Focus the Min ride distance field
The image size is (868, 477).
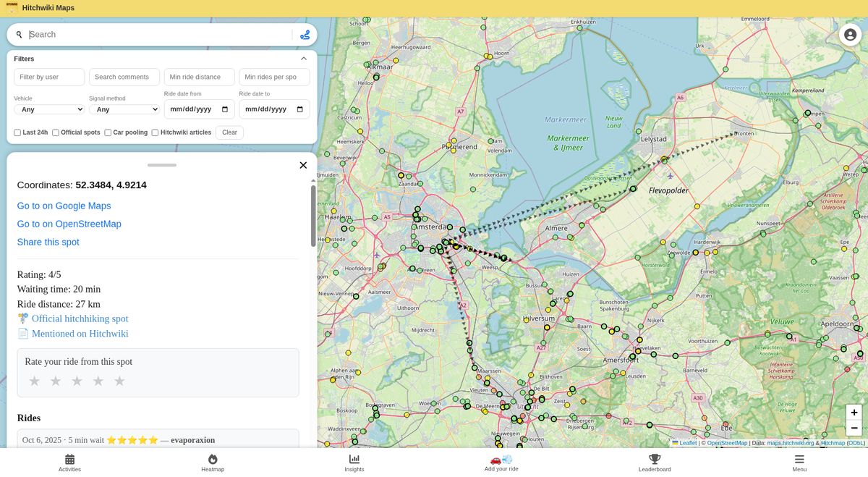(200, 77)
